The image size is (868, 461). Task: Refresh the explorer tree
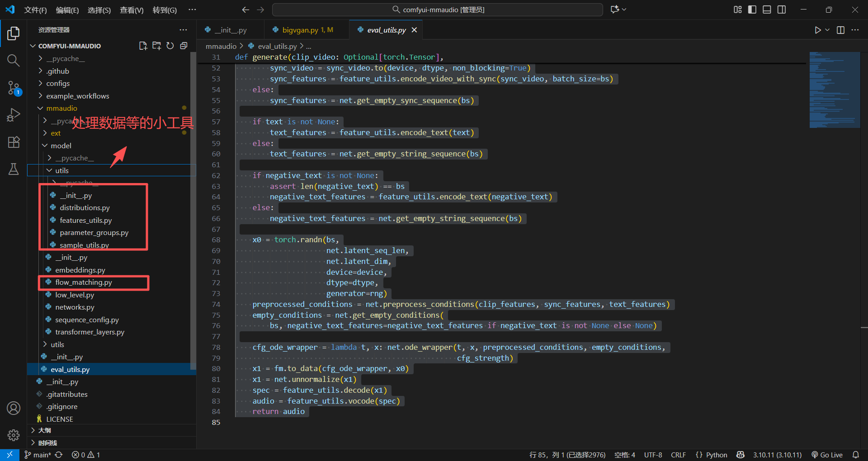170,46
